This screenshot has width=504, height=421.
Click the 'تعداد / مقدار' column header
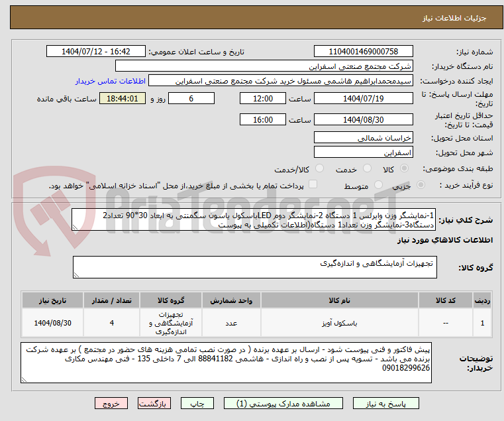[111, 300]
